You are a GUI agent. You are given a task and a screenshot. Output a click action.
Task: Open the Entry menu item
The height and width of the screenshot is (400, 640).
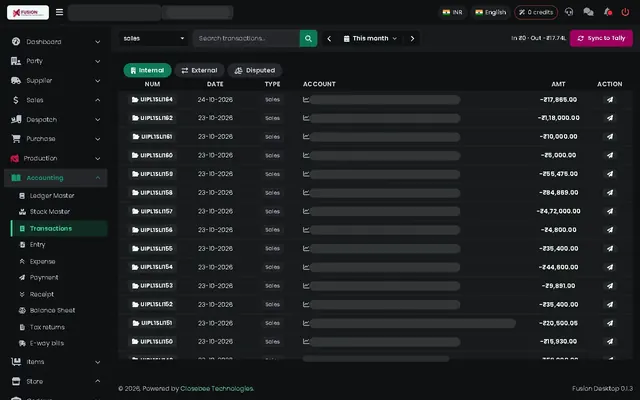pos(60,244)
